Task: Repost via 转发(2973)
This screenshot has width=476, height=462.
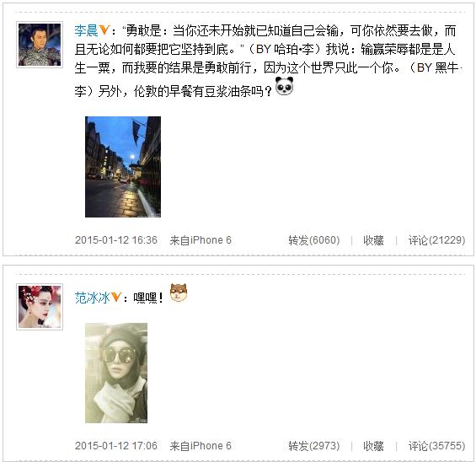Action: click(x=314, y=446)
